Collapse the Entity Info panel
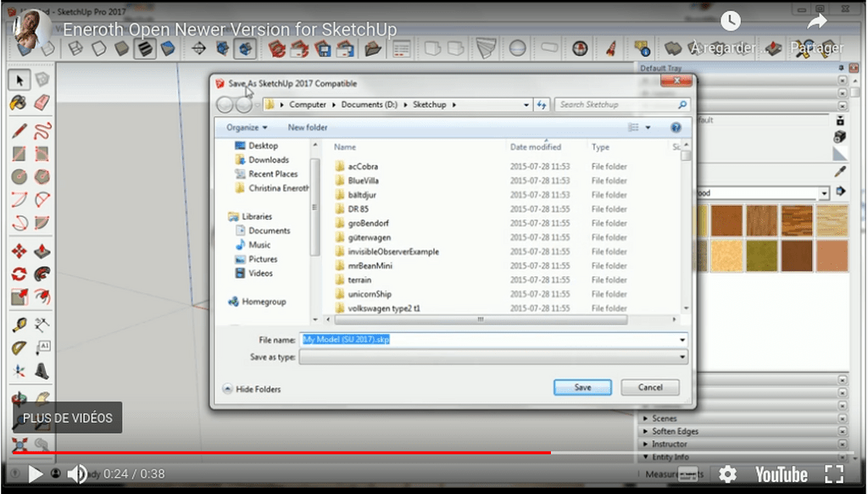 [670, 457]
